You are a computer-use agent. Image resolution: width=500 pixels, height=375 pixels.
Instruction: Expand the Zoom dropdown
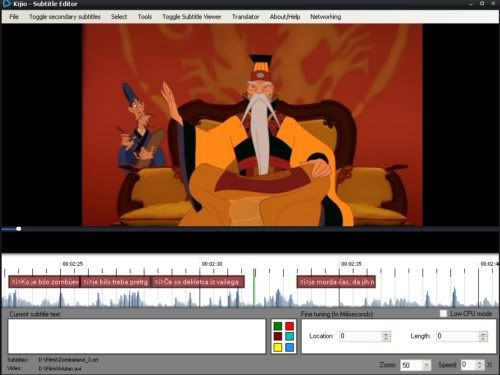tap(426, 365)
